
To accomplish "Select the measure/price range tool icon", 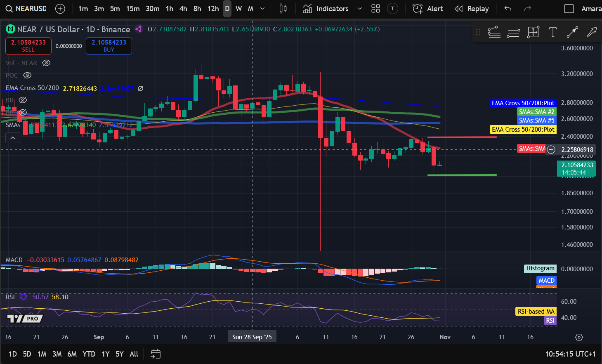I will point(533,32).
